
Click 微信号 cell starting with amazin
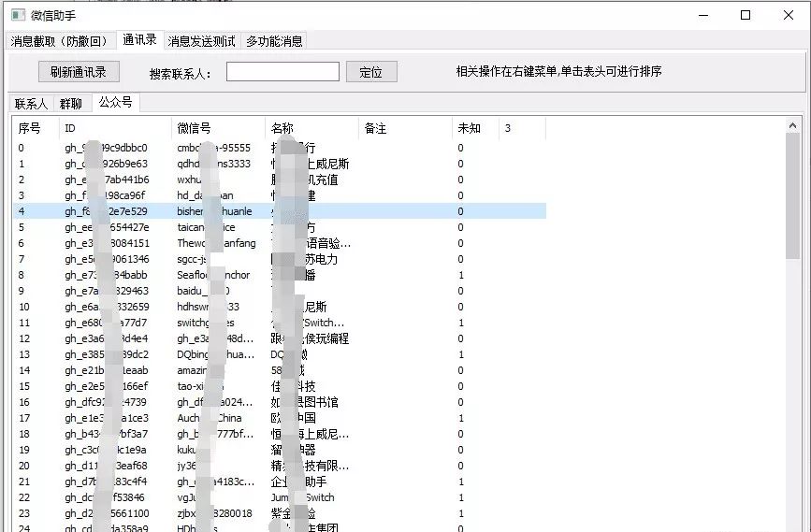tap(199, 370)
